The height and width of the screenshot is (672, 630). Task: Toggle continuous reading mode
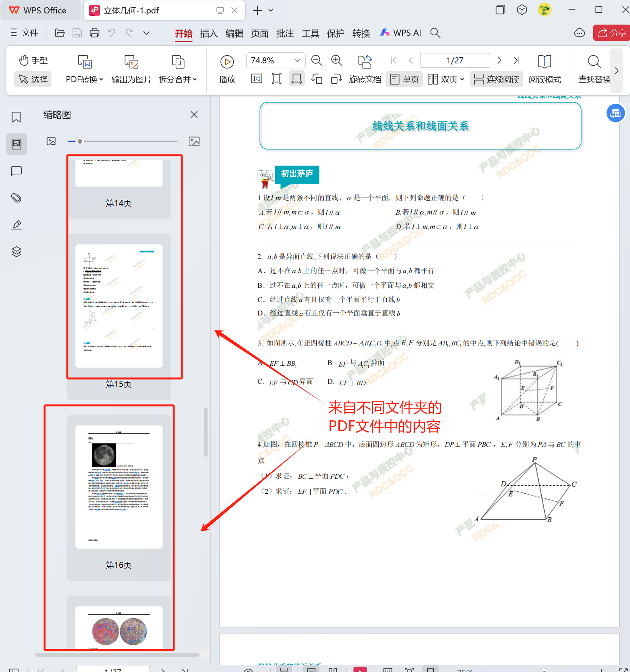pos(496,80)
